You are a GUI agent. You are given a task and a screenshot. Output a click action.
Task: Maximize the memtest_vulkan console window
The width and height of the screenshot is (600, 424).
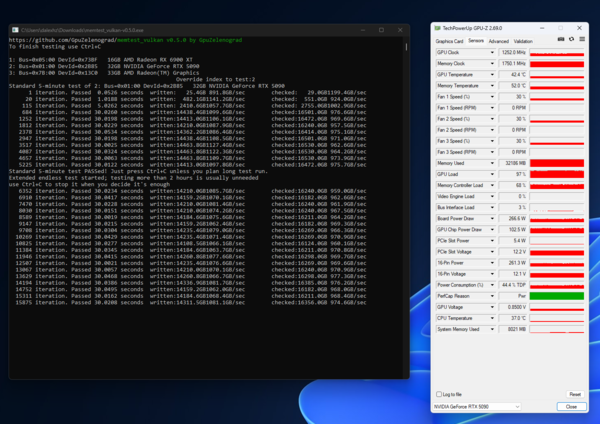click(381, 30)
